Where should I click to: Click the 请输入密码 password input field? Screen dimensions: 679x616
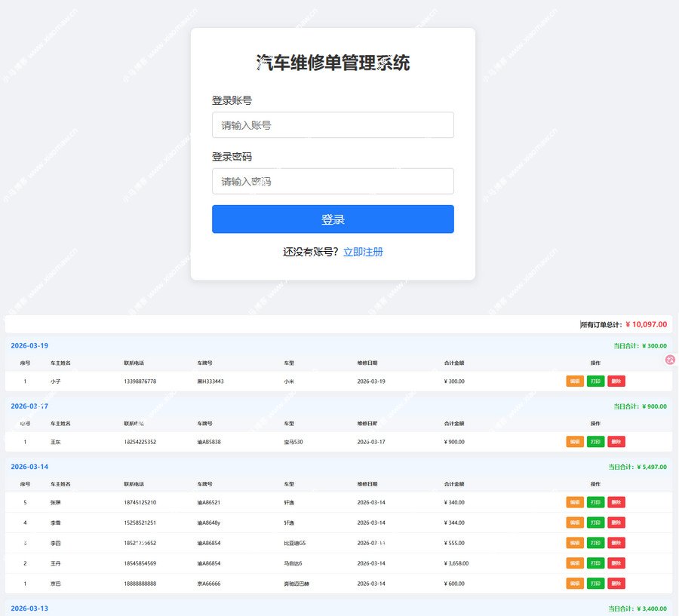(333, 181)
